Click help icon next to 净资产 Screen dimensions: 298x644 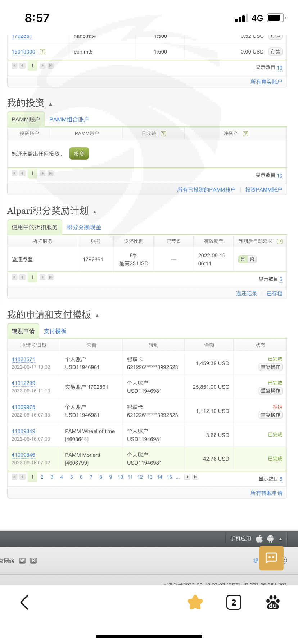click(x=245, y=134)
